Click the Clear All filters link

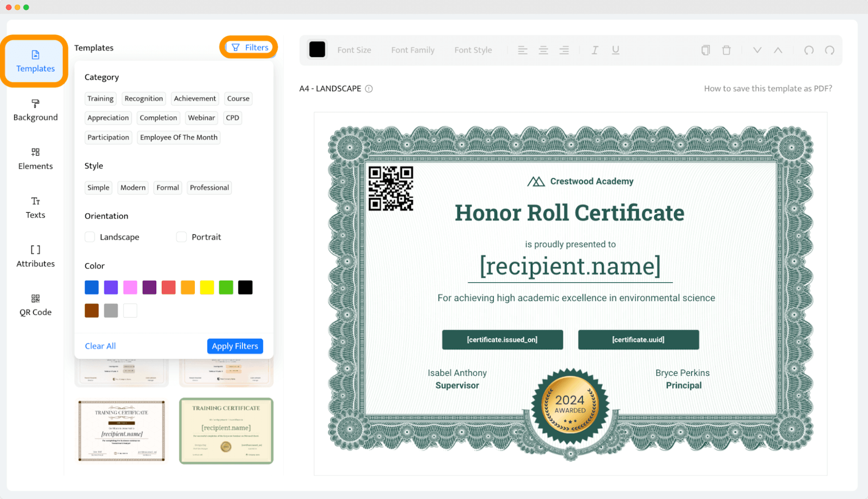pos(100,346)
